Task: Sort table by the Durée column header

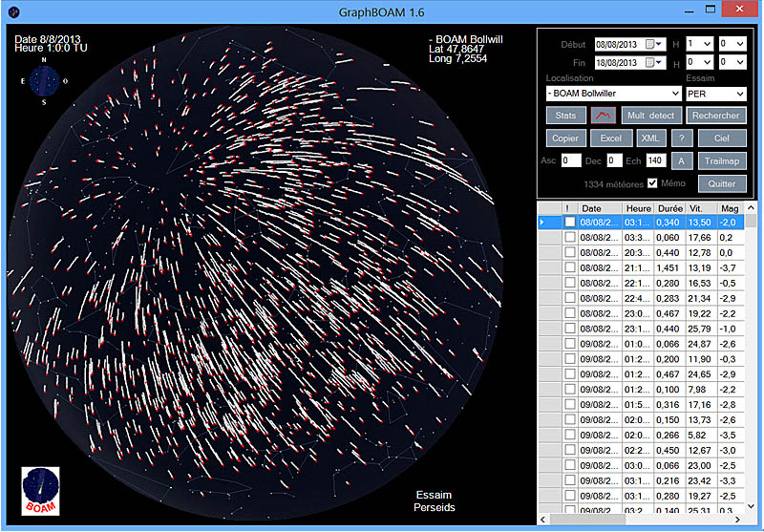Action: (670, 208)
